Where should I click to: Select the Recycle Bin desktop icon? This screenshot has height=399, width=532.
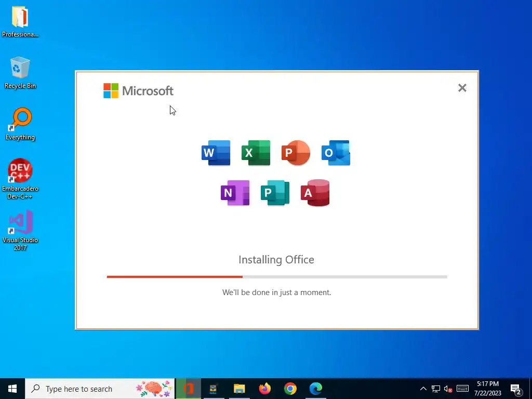(20, 73)
